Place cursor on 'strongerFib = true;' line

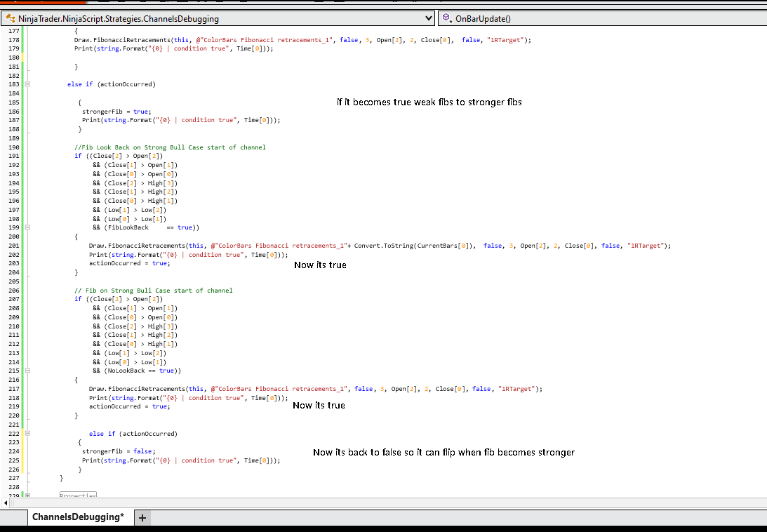coord(116,112)
